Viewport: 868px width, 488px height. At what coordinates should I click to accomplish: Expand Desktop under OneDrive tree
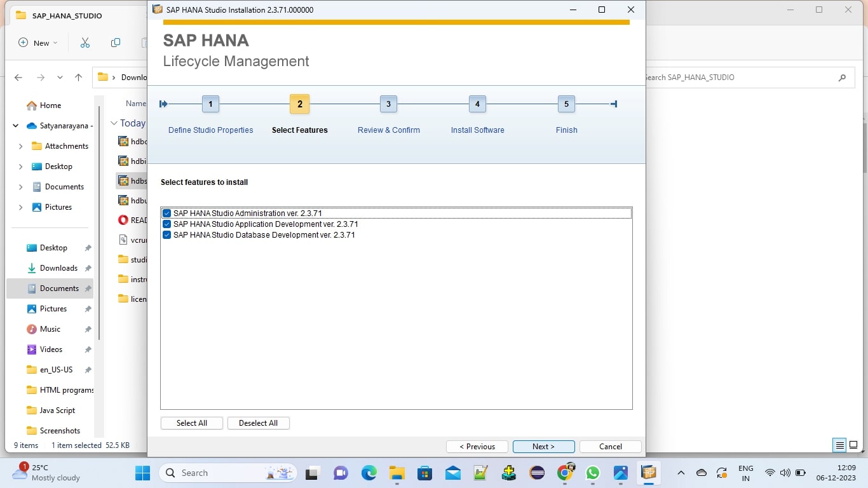tap(20, 166)
